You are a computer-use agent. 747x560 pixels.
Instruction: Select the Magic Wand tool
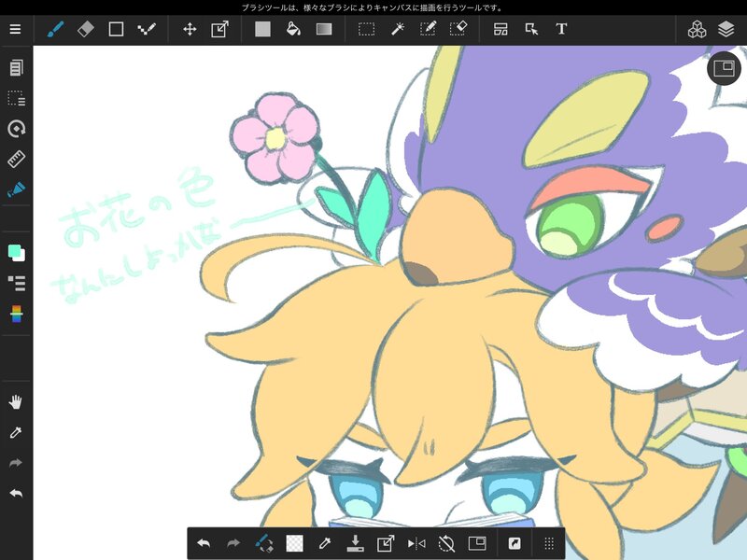398,30
